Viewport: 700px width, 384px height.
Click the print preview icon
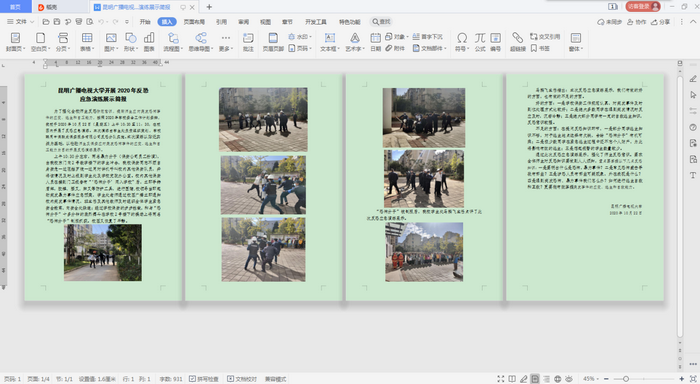(x=90, y=21)
